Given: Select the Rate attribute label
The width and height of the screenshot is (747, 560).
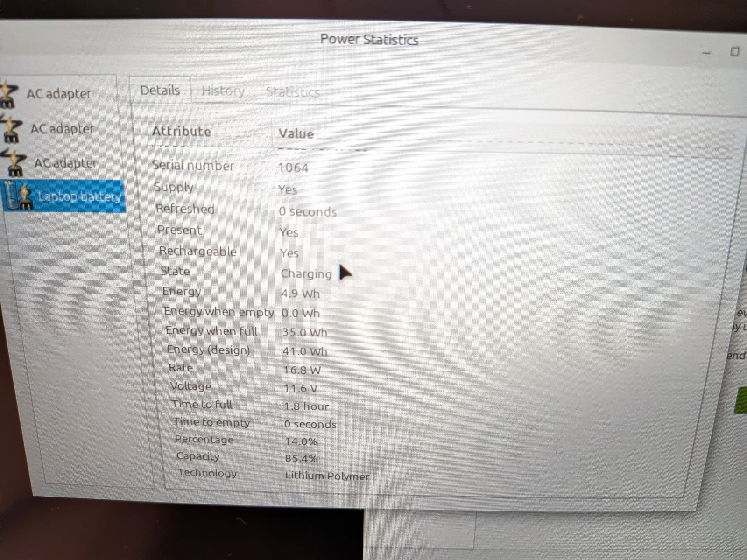Looking at the screenshot, I should 181,368.
